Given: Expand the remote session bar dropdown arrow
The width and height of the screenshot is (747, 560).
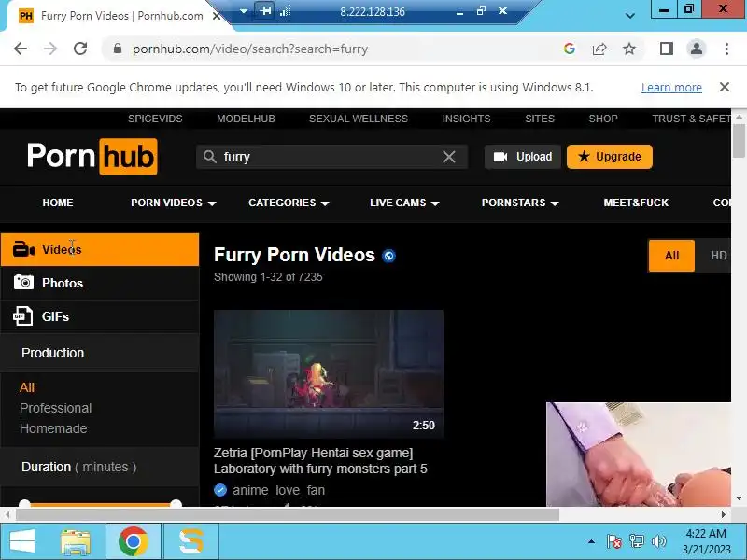Looking at the screenshot, I should [244, 11].
